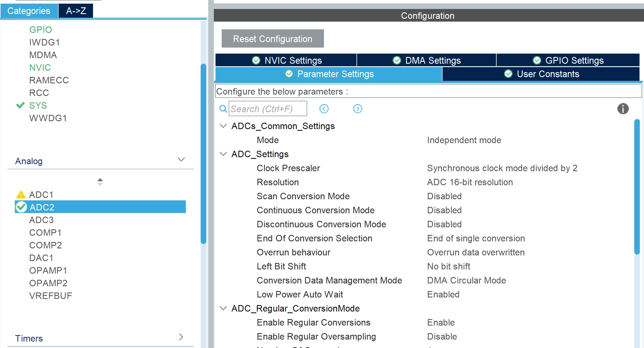The height and width of the screenshot is (348, 644).
Task: Click the SYS green checkmark icon
Action: point(20,105)
